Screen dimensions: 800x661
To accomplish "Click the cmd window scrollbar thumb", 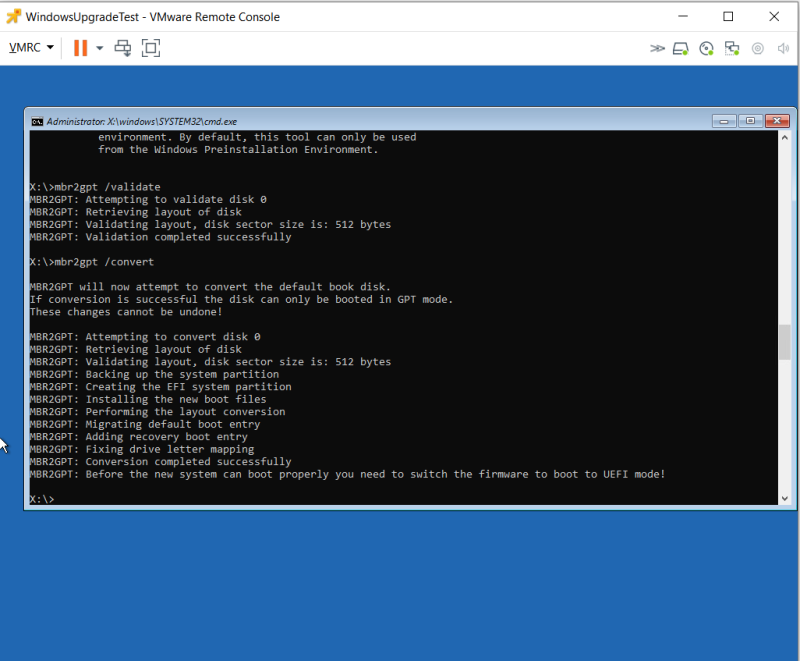I will (x=785, y=342).
